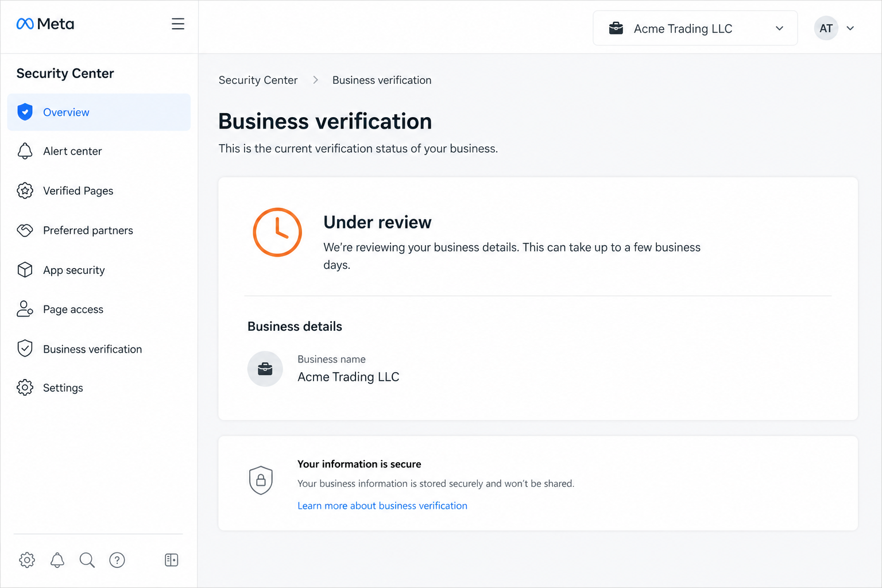
Task: Click the Settings gear icon in the sidebar list
Action: tap(25, 388)
